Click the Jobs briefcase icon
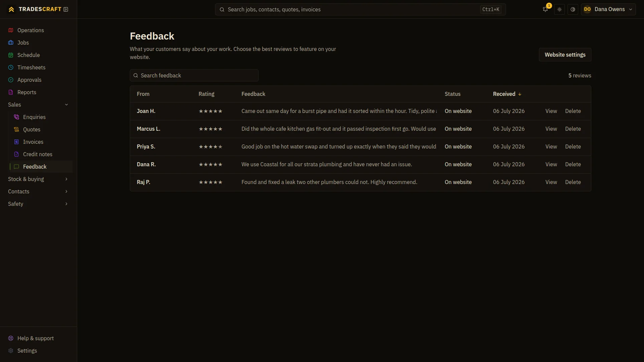Viewport: 644px width, 362px height. pos(11,43)
